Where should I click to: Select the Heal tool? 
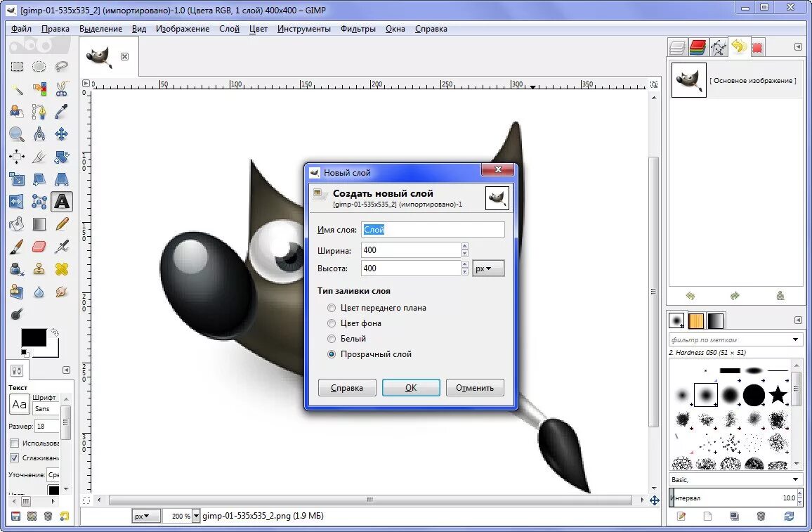pyautogui.click(x=62, y=269)
